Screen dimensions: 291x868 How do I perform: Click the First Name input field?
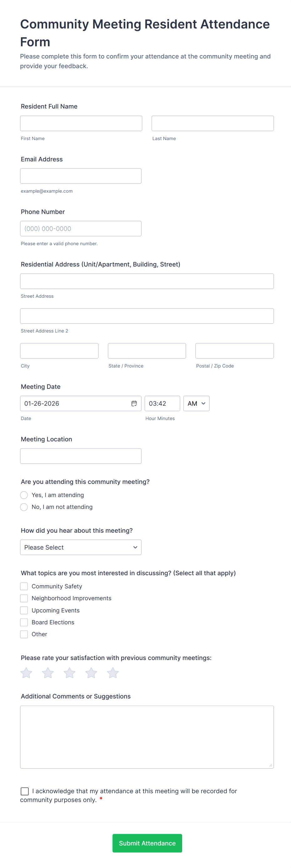tap(81, 123)
